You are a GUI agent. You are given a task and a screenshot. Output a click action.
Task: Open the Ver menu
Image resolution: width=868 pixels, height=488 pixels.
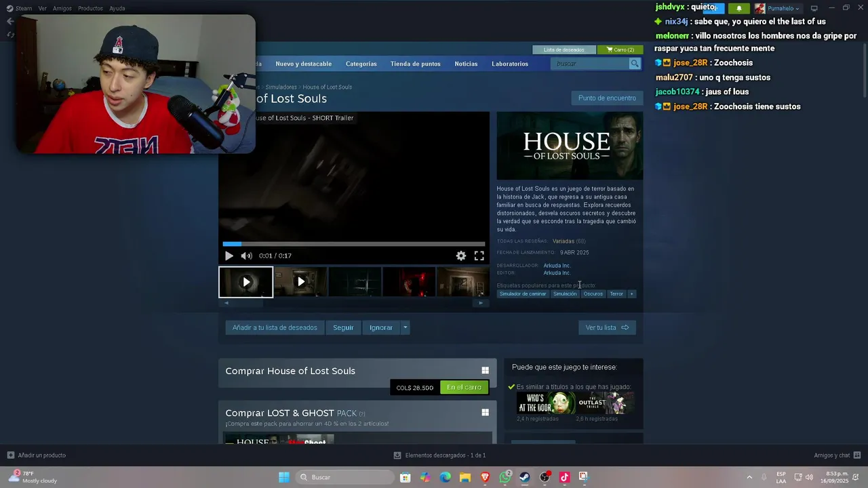coord(43,9)
